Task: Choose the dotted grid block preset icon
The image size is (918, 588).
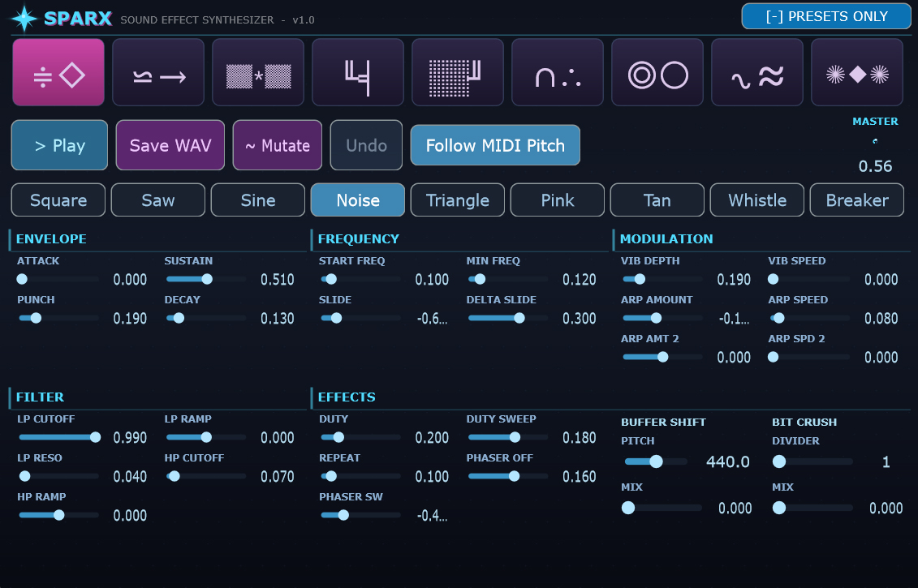Action: click(458, 72)
